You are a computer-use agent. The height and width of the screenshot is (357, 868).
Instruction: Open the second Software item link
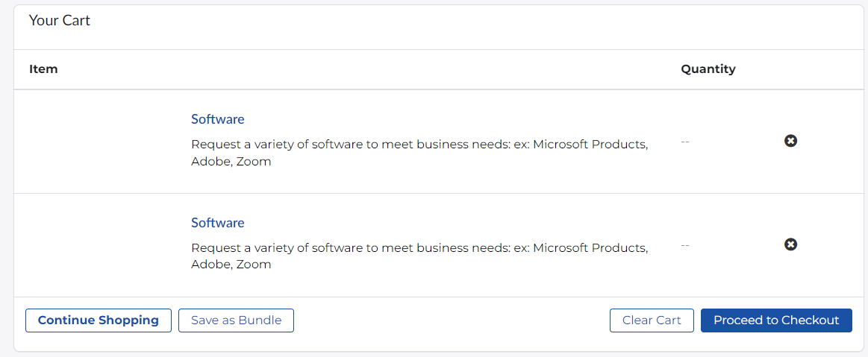(217, 223)
